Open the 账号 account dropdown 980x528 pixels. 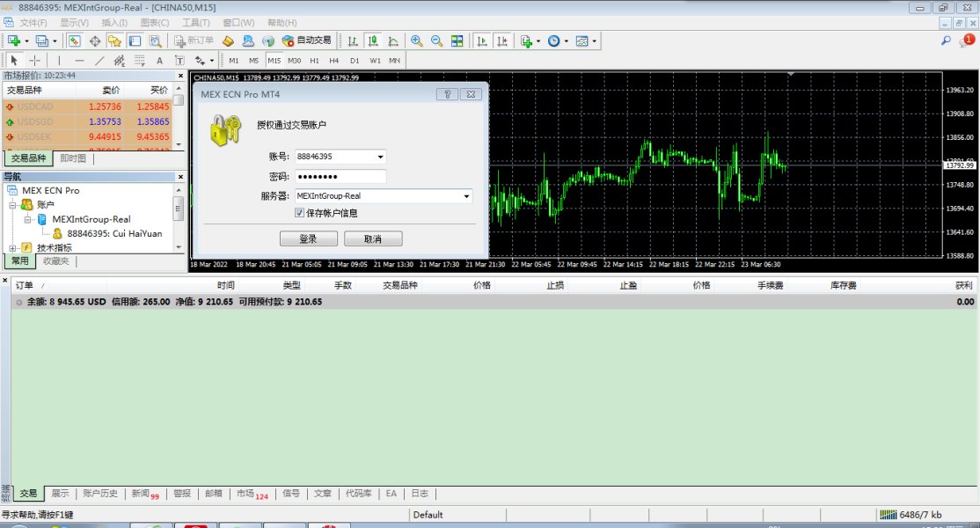380,157
